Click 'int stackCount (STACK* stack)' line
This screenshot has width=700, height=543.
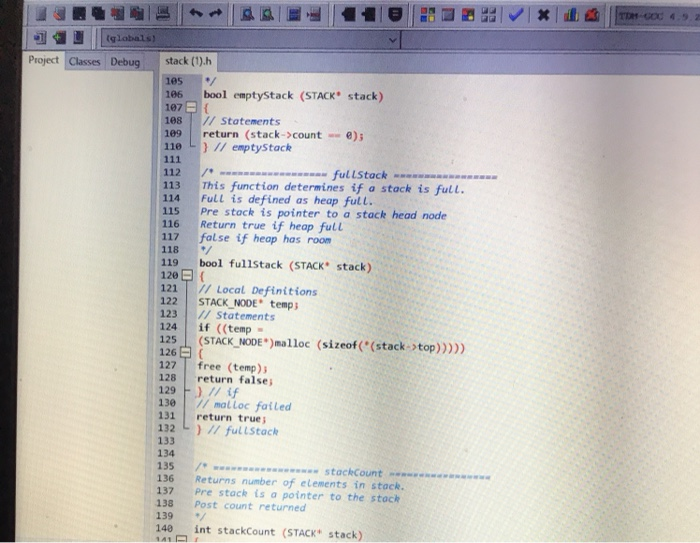point(278,531)
